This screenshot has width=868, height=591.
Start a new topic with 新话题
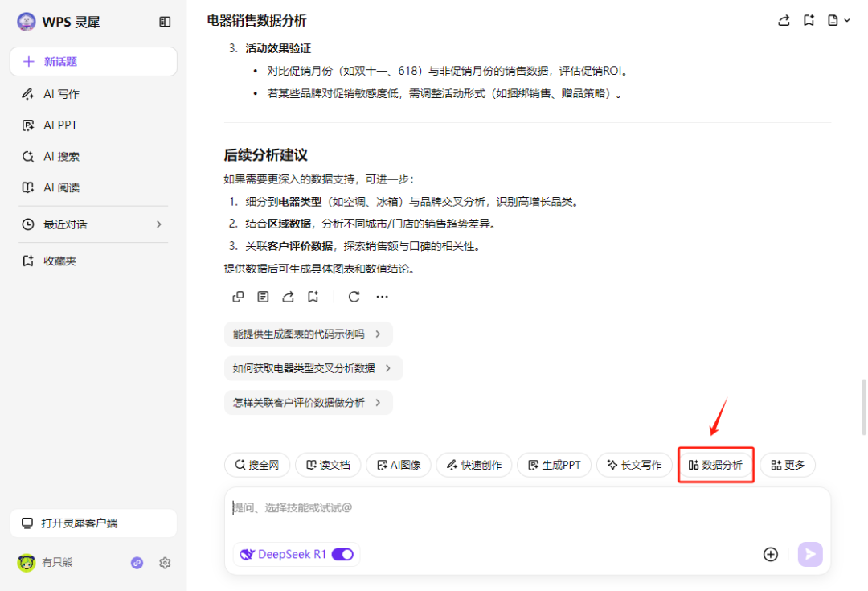coord(93,61)
